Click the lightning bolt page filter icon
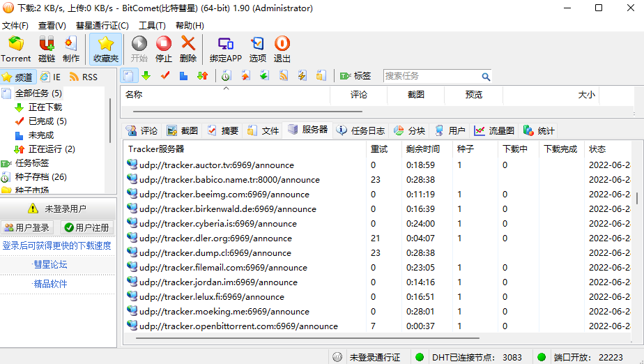This screenshot has height=364, width=644. [x=302, y=75]
